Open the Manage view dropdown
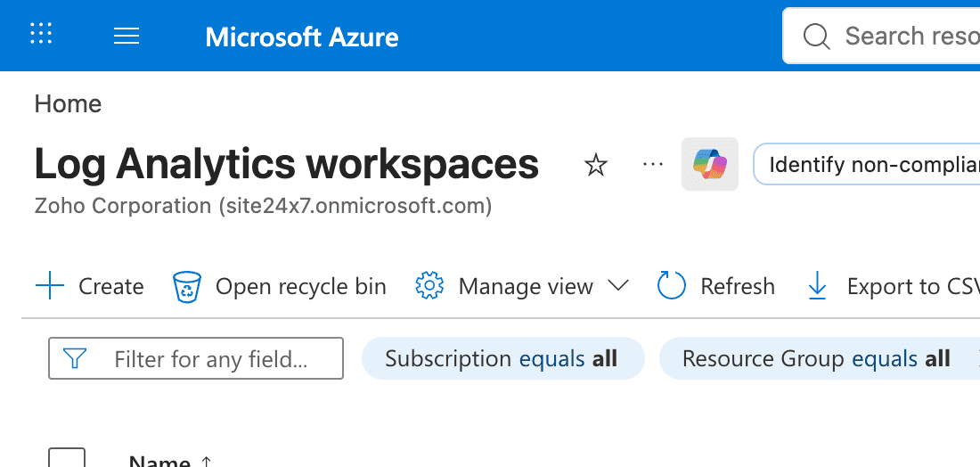The image size is (980, 467). 522,286
